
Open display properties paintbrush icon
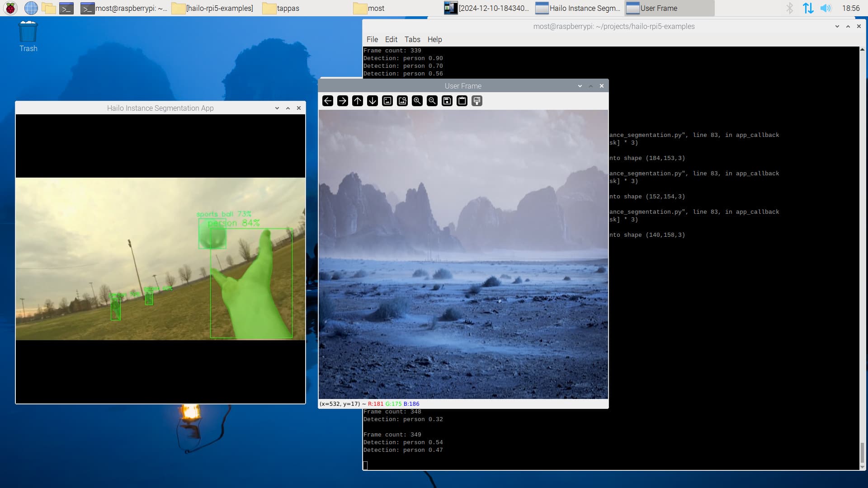477,101
